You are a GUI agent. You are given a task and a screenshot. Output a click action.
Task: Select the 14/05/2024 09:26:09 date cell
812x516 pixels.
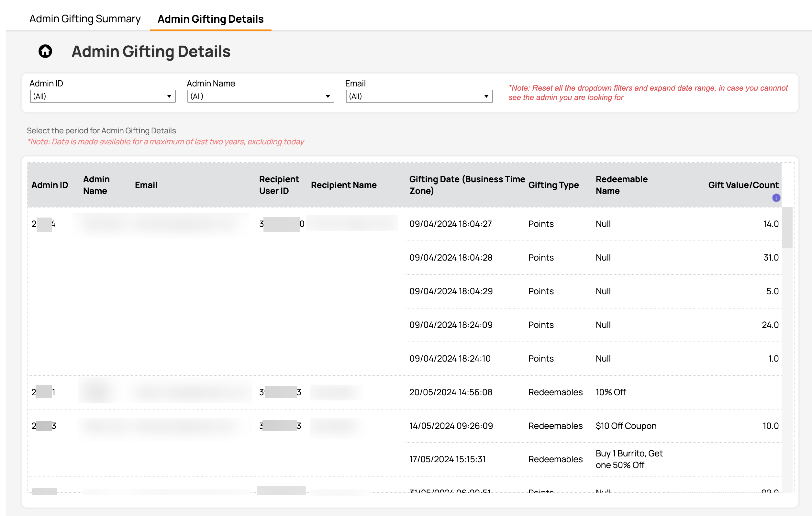[451, 426]
